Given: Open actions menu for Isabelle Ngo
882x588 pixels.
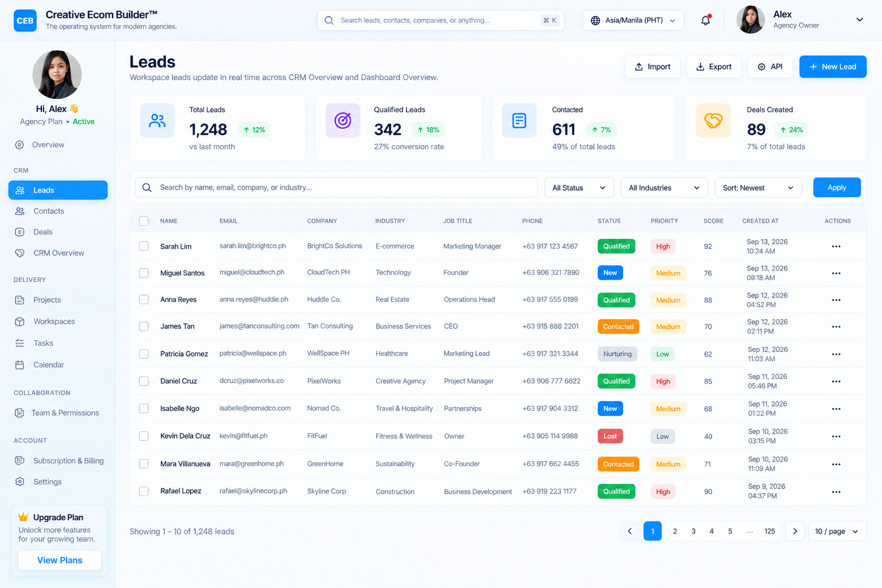Looking at the screenshot, I should (836, 409).
